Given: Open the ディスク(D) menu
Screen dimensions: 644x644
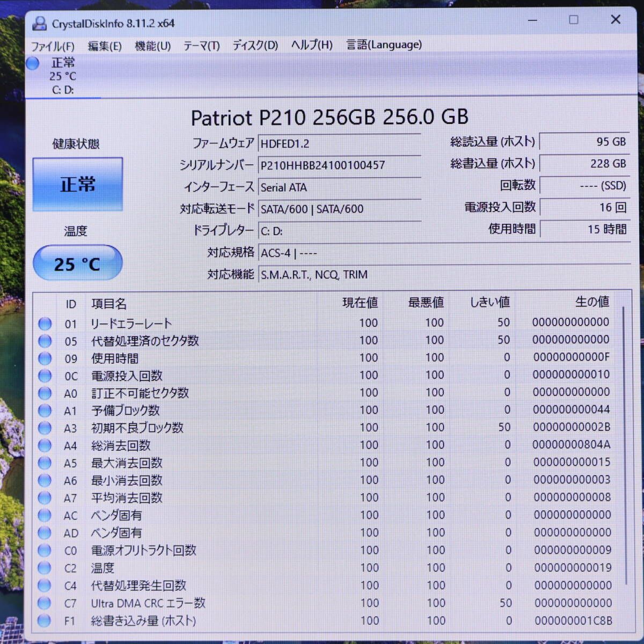Looking at the screenshot, I should click(255, 45).
